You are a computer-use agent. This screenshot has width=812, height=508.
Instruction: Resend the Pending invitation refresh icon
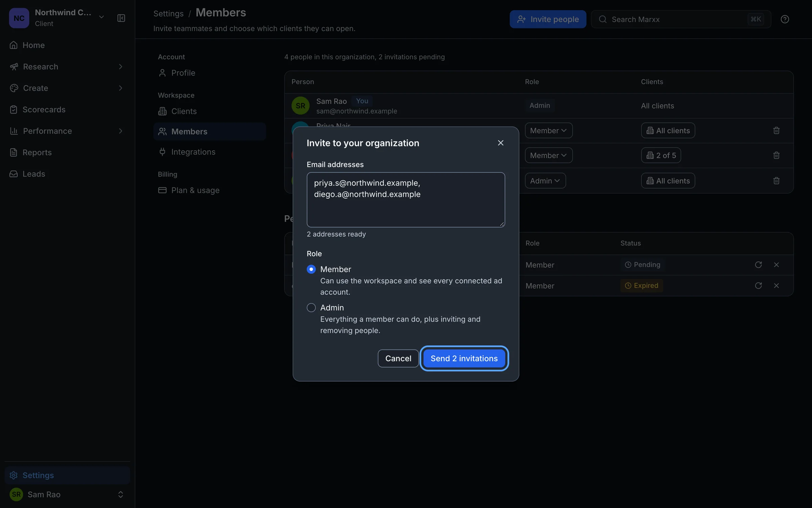click(x=758, y=265)
